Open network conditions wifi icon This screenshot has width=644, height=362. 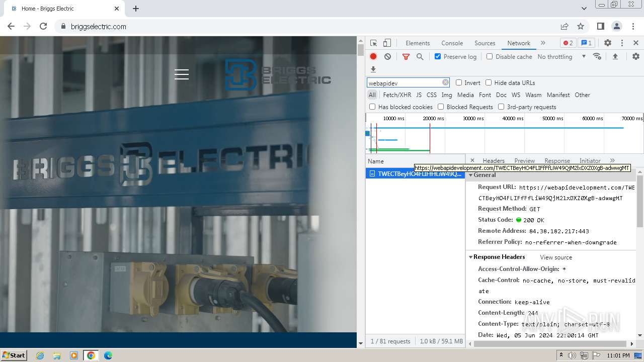pyautogui.click(x=597, y=56)
